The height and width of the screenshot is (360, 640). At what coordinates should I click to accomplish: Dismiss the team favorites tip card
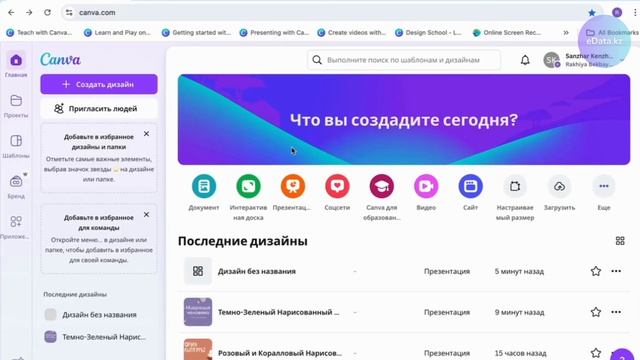147,215
